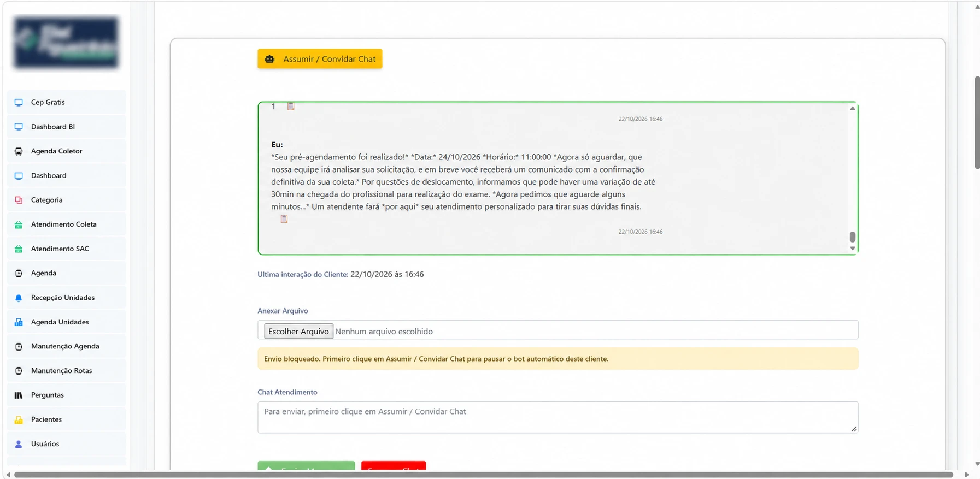This screenshot has height=479, width=980.
Task: Copy message using clipboard icon below text
Action: coord(284,219)
